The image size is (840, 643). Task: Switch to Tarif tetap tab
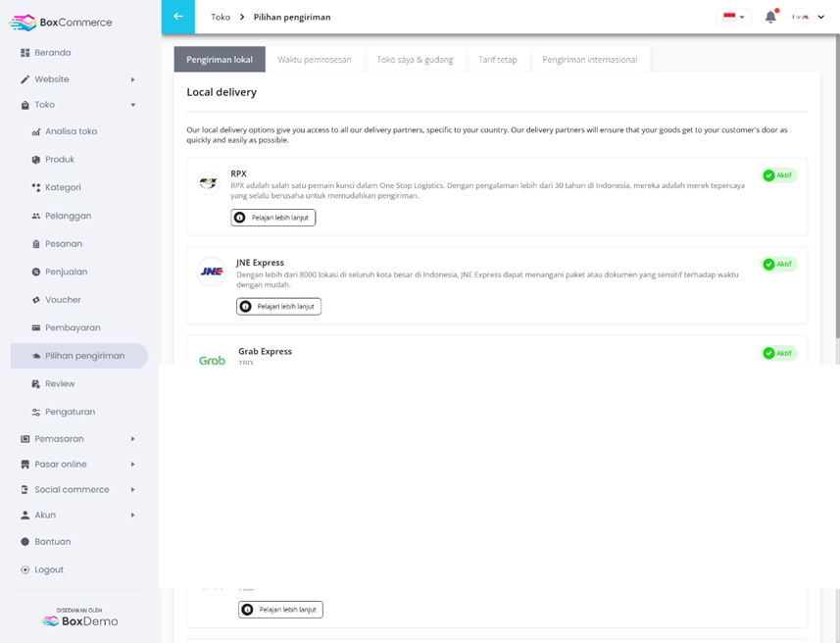[x=498, y=60]
